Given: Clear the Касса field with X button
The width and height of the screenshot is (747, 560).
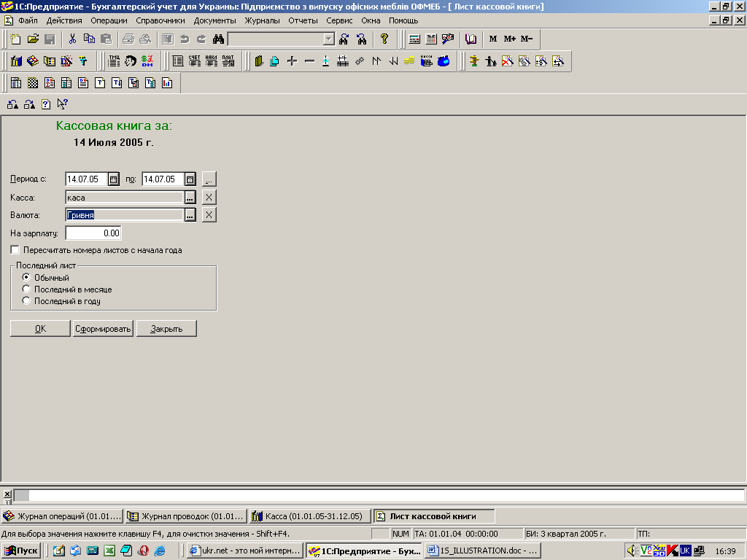Looking at the screenshot, I should coord(209,197).
